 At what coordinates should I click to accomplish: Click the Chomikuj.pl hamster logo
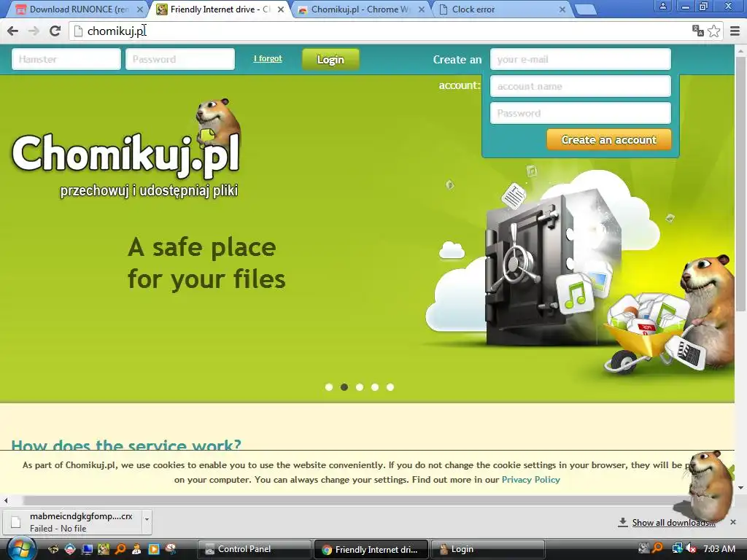(125, 147)
